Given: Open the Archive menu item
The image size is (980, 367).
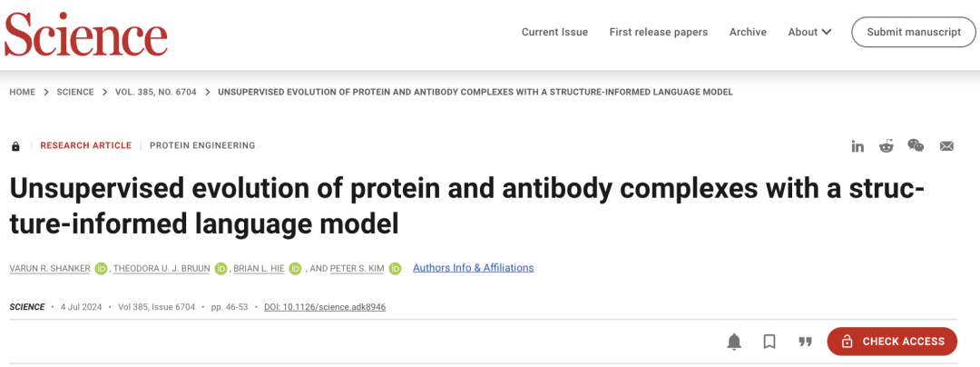Looking at the screenshot, I should tap(748, 32).
